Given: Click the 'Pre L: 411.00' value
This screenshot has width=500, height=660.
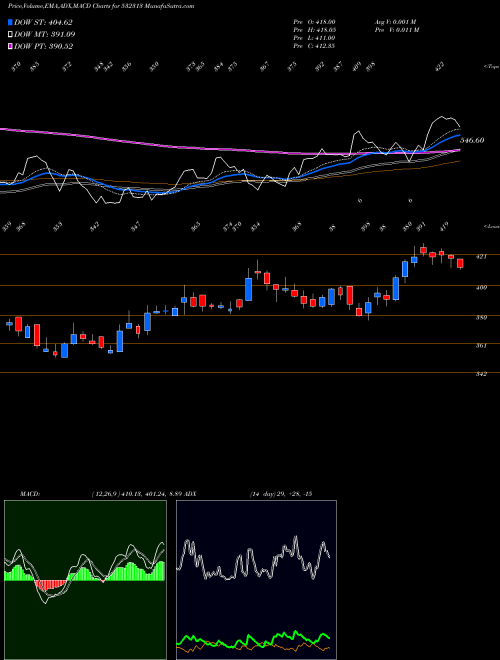Looking at the screenshot, I should pyautogui.click(x=314, y=38).
